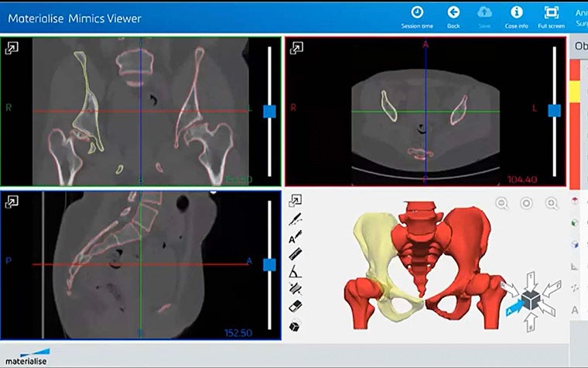
Task: Select the clipping tool below the angle tool
Action: coord(295,289)
